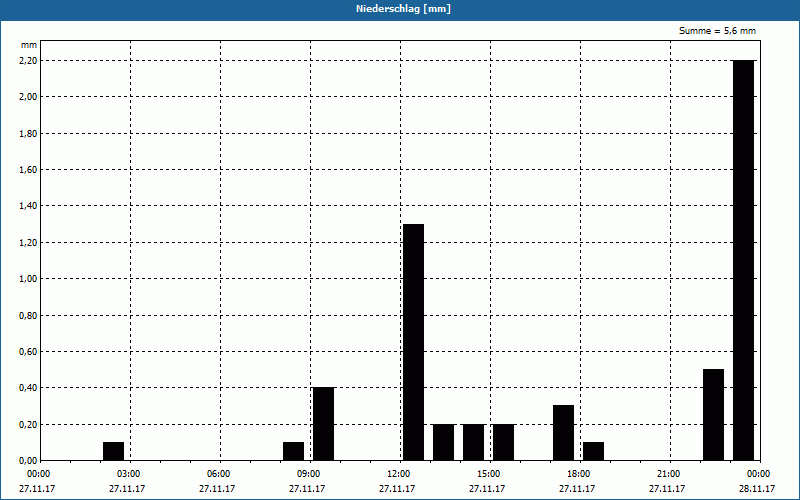Click the '21:00' time axis label
Image resolution: width=800 pixels, height=500 pixels.
click(669, 474)
